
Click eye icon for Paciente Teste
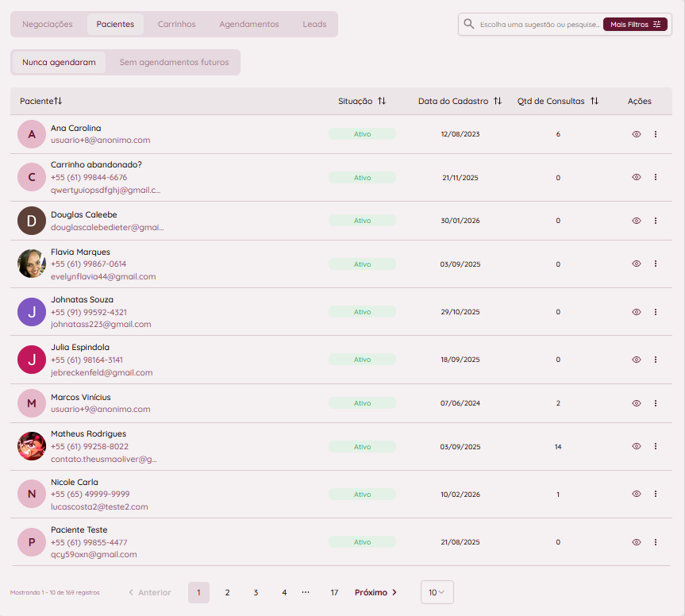tap(636, 542)
